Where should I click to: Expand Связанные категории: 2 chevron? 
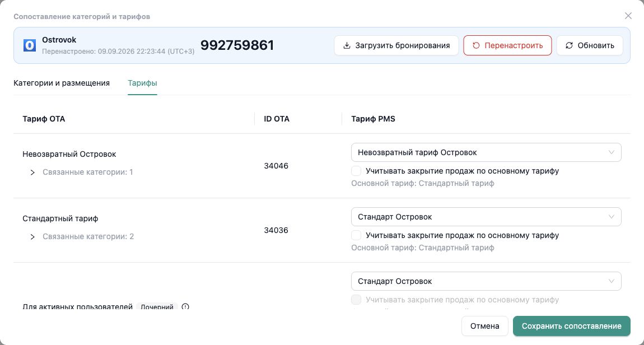tap(32, 237)
